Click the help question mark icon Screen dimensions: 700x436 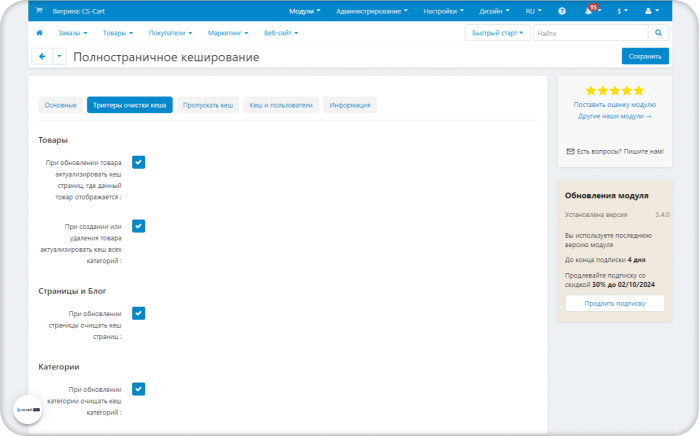(562, 11)
